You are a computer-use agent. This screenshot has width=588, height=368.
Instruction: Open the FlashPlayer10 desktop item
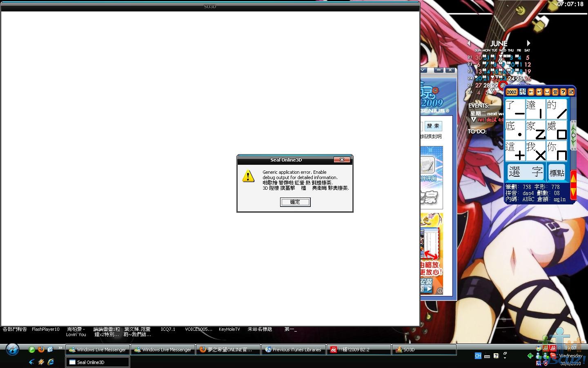46,329
